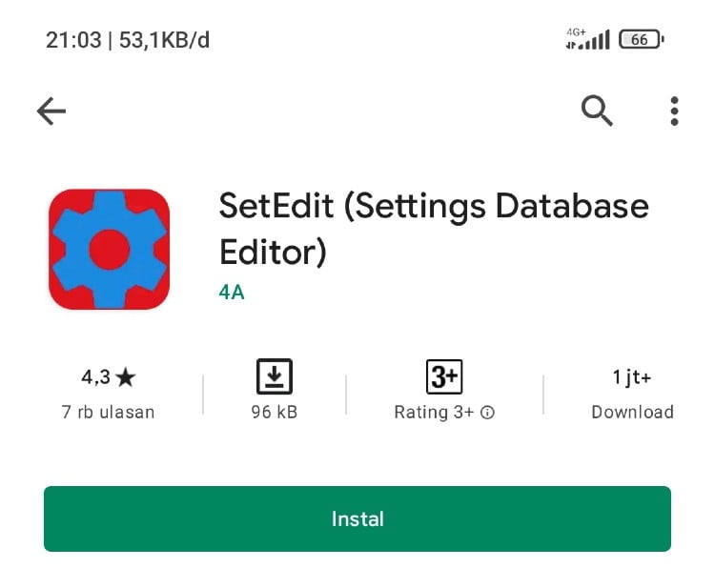The height and width of the screenshot is (588, 715).
Task: Click the Rating 3+ label
Action: [434, 413]
